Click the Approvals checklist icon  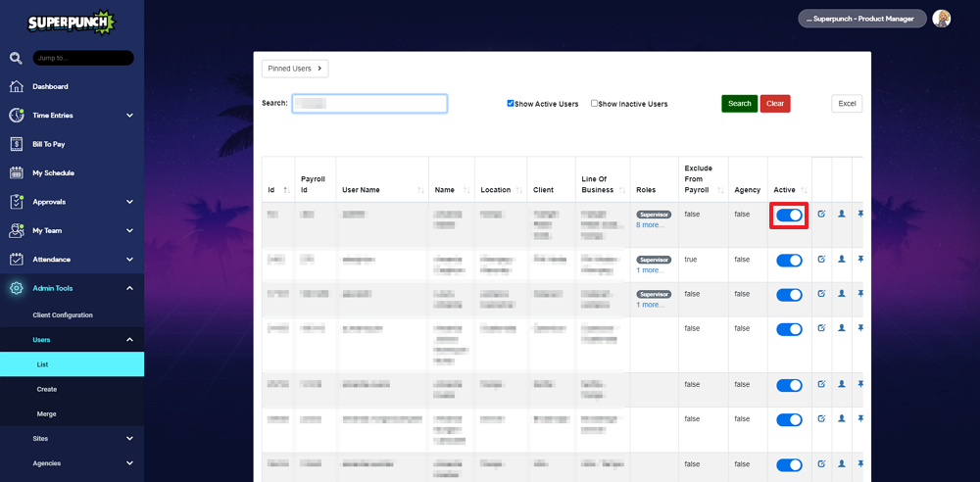coord(17,201)
